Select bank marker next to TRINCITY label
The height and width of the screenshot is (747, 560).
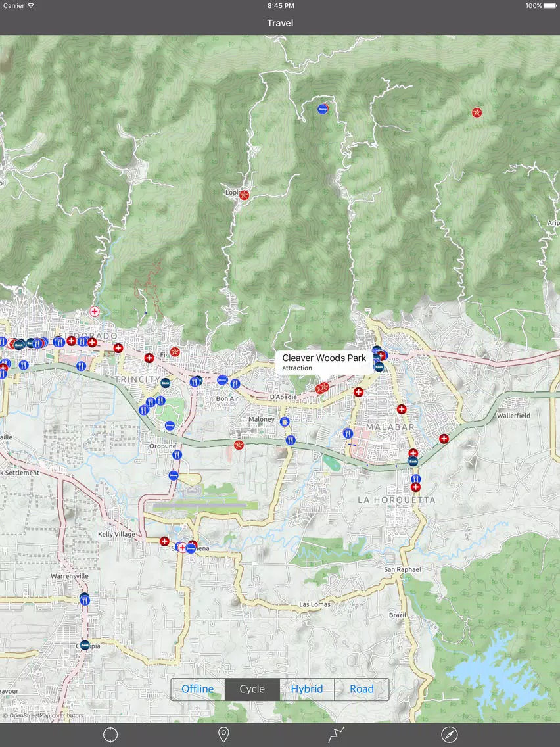pyautogui.click(x=165, y=383)
